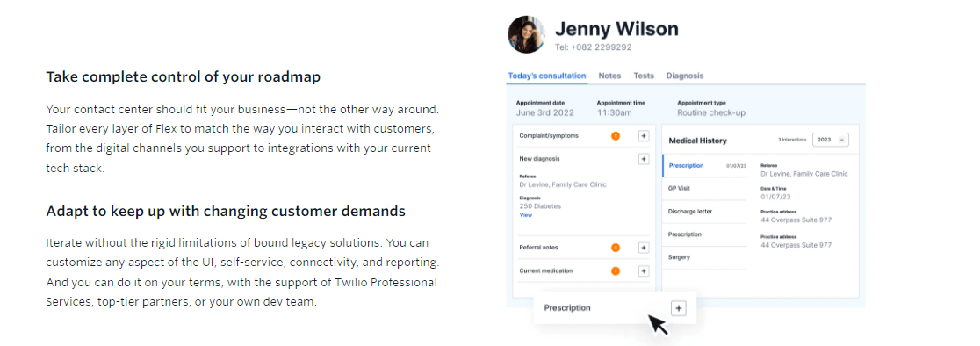980x346 pixels.
Task: Expand Current medication with its plus icon
Action: (643, 271)
